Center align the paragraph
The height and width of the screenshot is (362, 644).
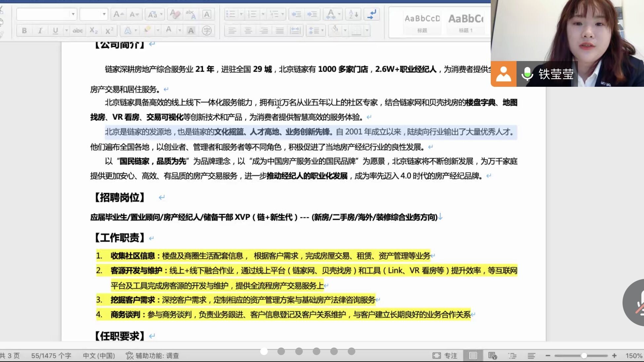pos(248,31)
